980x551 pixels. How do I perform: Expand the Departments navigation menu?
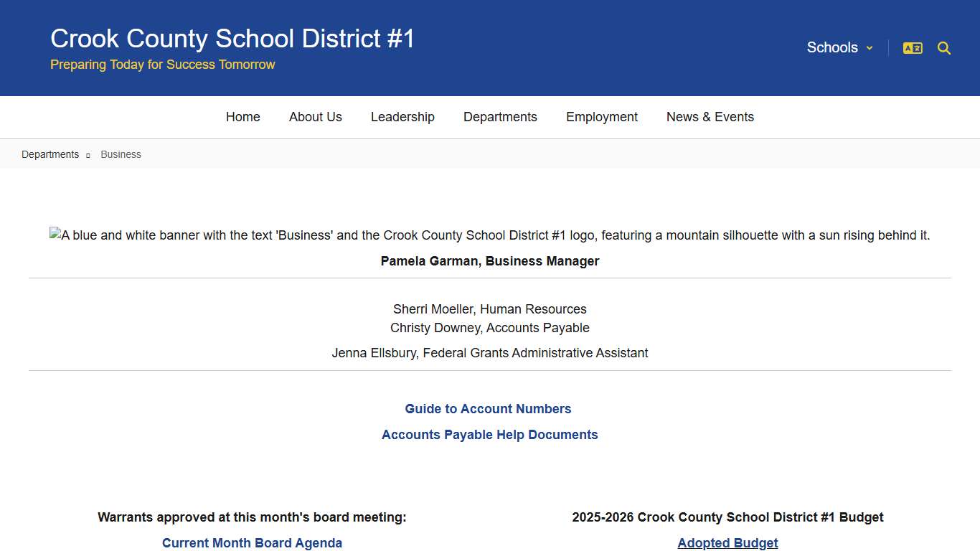[500, 117]
